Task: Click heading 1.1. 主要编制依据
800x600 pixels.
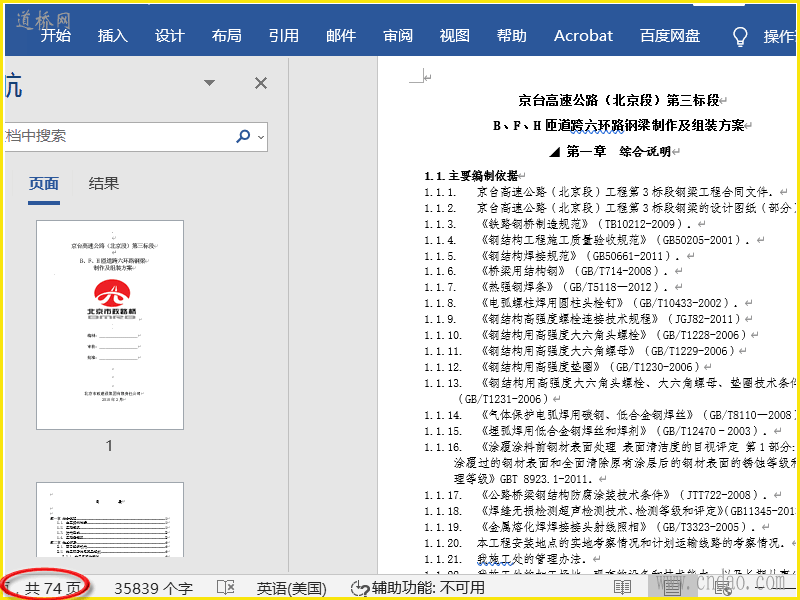Action: point(471,176)
